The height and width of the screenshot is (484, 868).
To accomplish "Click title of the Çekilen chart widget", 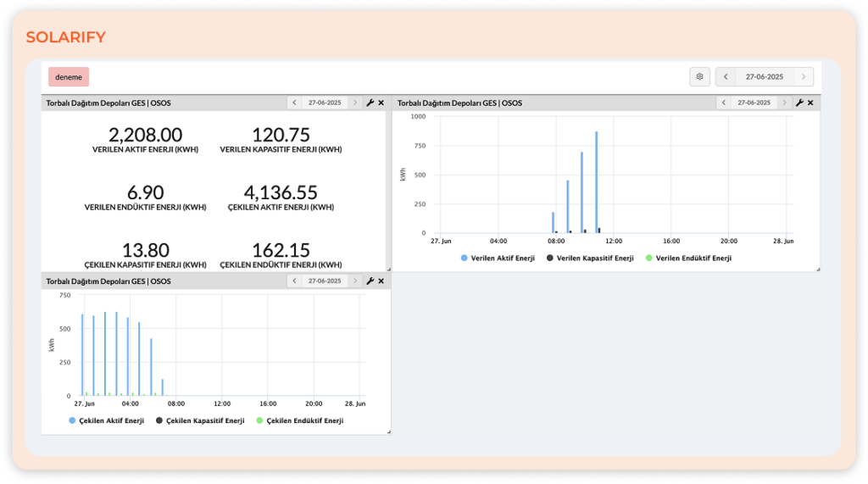I will [108, 281].
